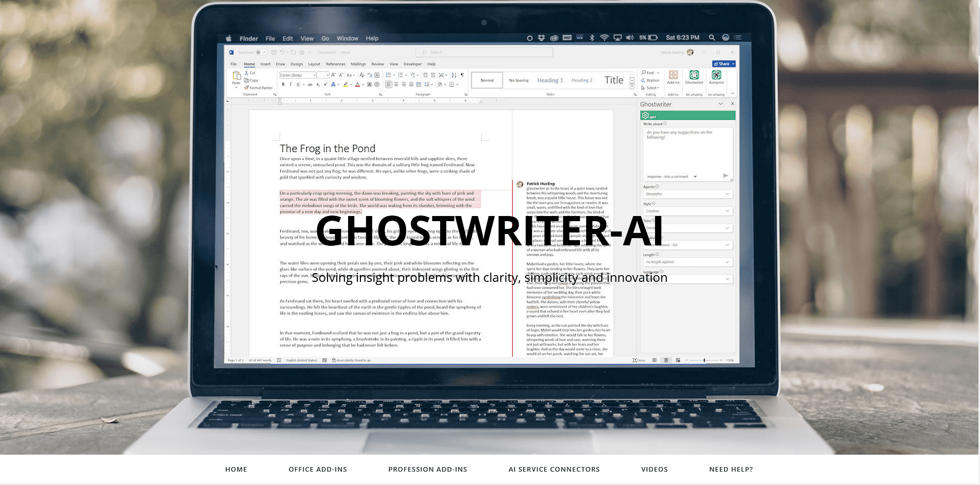Open the Calibri (Body) font name dropdown
Viewport: 980px width, 485px height.
pyautogui.click(x=298, y=75)
